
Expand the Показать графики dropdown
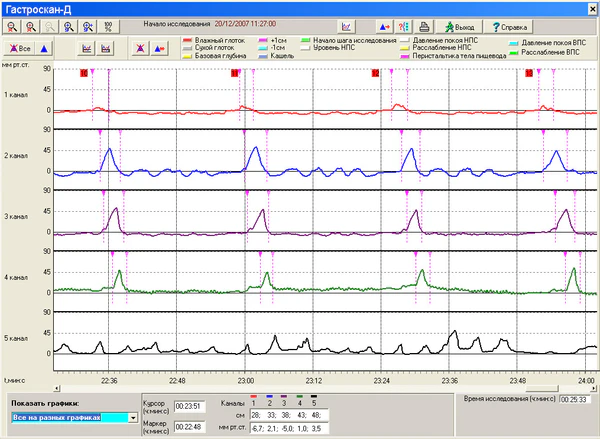coord(131,417)
